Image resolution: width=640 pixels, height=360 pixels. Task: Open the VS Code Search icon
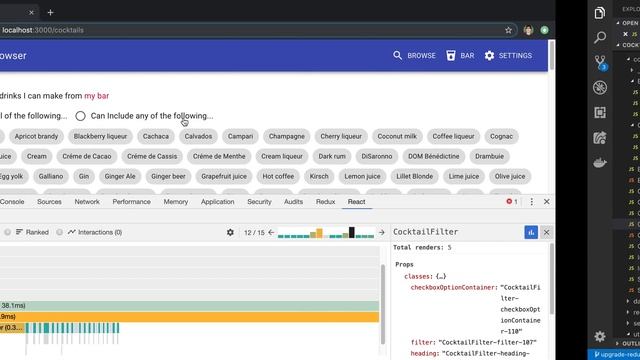600,38
